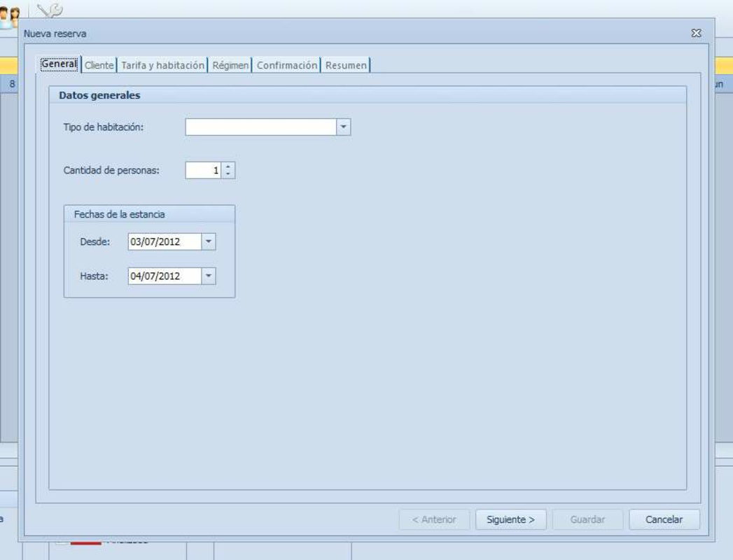Click the Siguiente > button
Image resolution: width=733 pixels, height=560 pixels.
pos(510,519)
